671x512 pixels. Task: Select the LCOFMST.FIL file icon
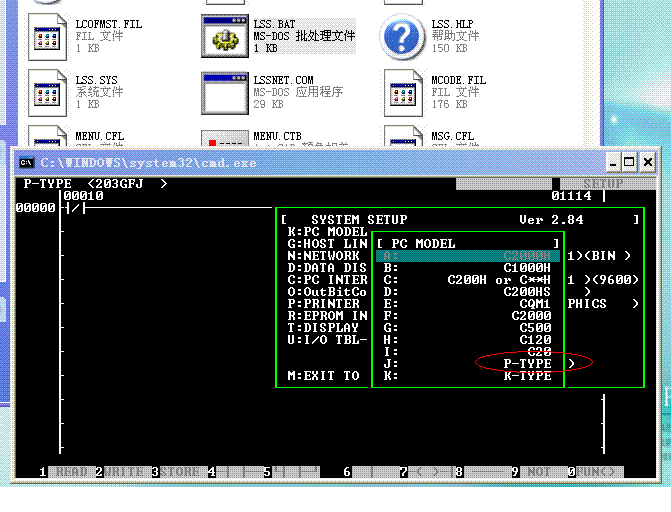pyautogui.click(x=47, y=36)
